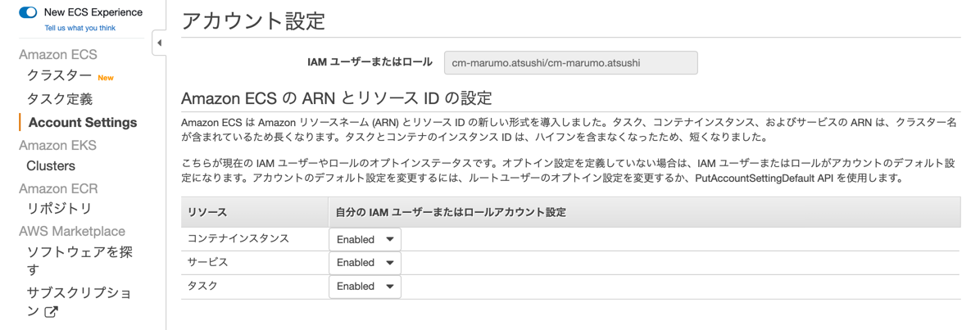Open the コンテナインスタンス Enabled dropdown
Screen dimensions: 980x330
click(365, 240)
